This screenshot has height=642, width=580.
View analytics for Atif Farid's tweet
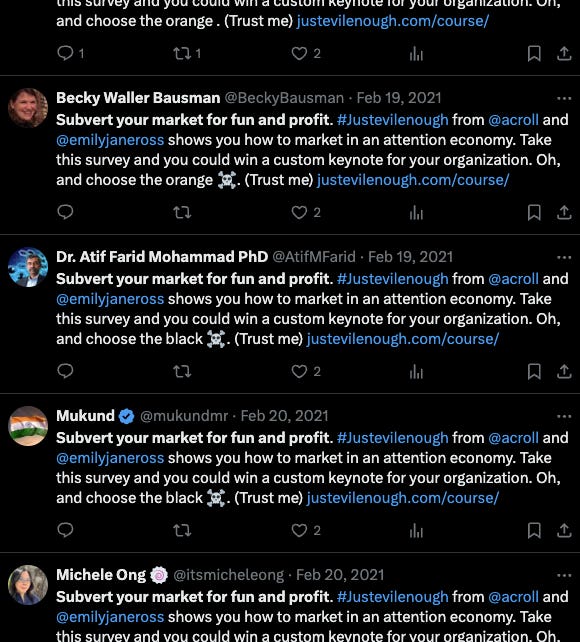pos(416,371)
